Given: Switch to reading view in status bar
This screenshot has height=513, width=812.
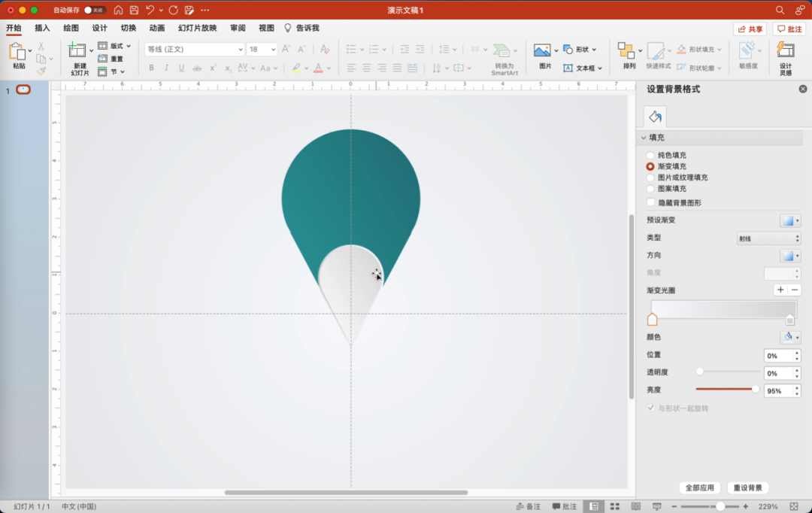Looking at the screenshot, I should [635, 506].
